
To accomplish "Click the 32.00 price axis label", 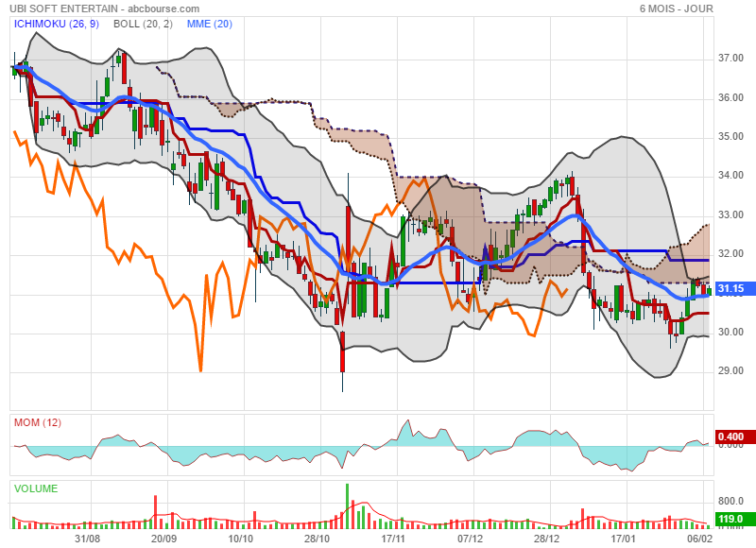I will tap(730, 253).
